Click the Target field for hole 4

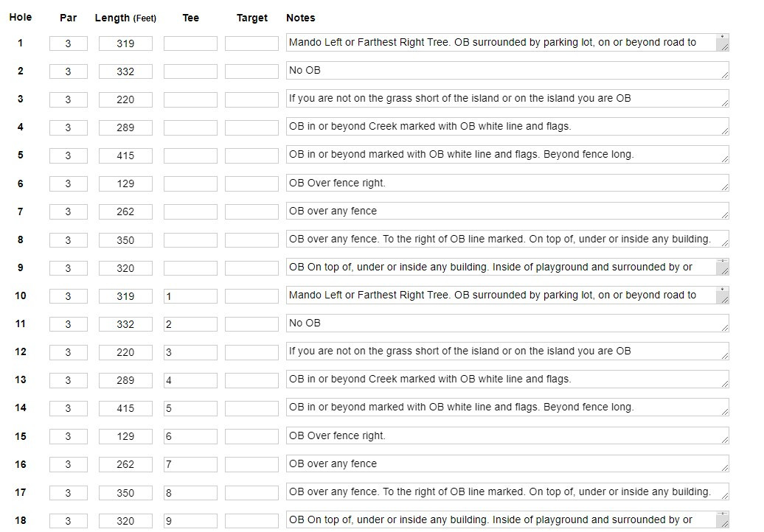pyautogui.click(x=251, y=127)
